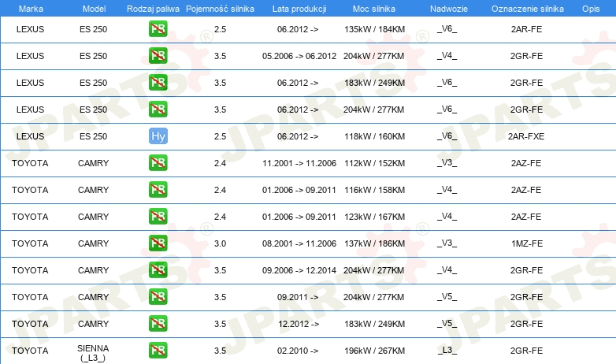Click the 118kW / 160KM power cell
The height and width of the screenshot is (364, 616).
pyautogui.click(x=374, y=136)
